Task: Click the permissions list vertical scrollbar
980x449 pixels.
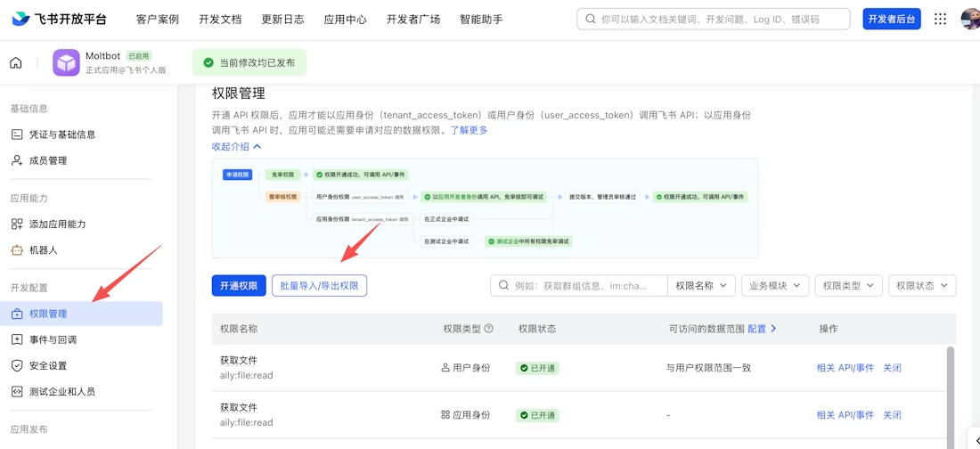Action: pyautogui.click(x=950, y=392)
